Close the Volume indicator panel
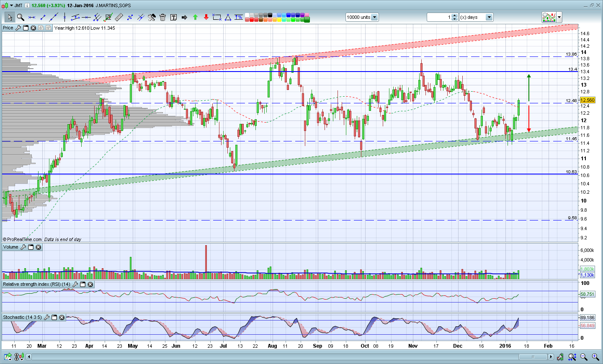Image resolution: width=603 pixels, height=364 pixels. (39, 247)
